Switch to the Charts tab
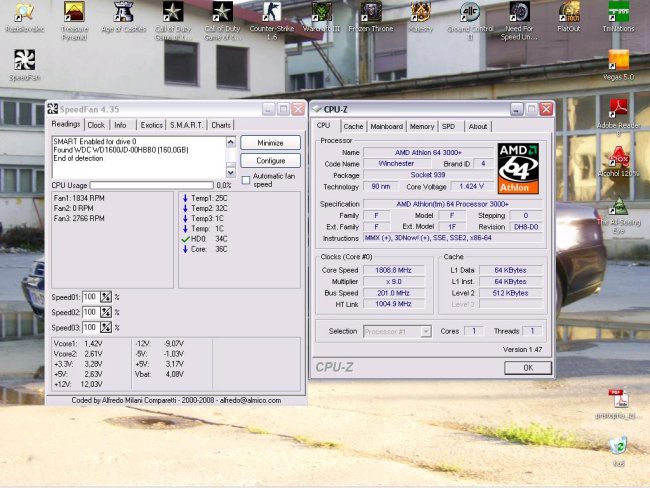Image resolution: width=650 pixels, height=488 pixels. (x=221, y=125)
